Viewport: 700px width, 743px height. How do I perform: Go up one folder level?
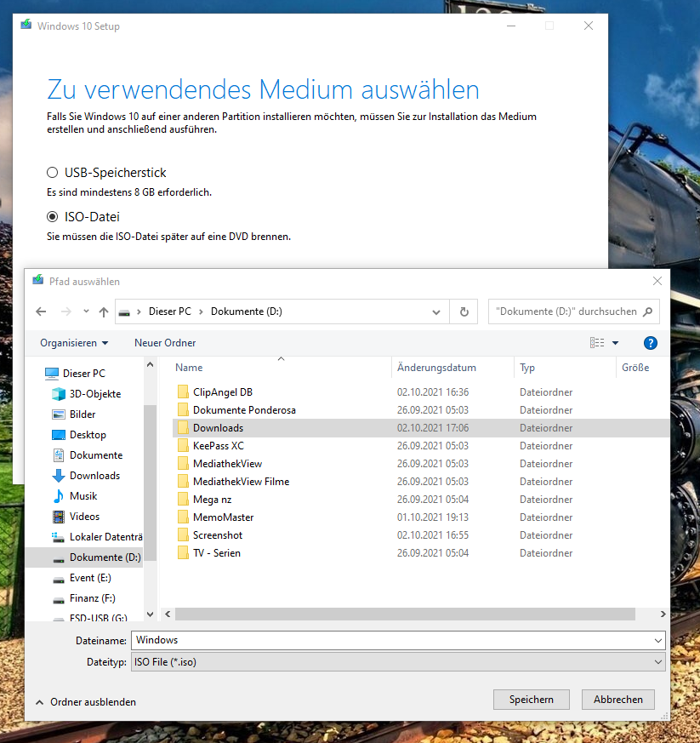click(104, 311)
